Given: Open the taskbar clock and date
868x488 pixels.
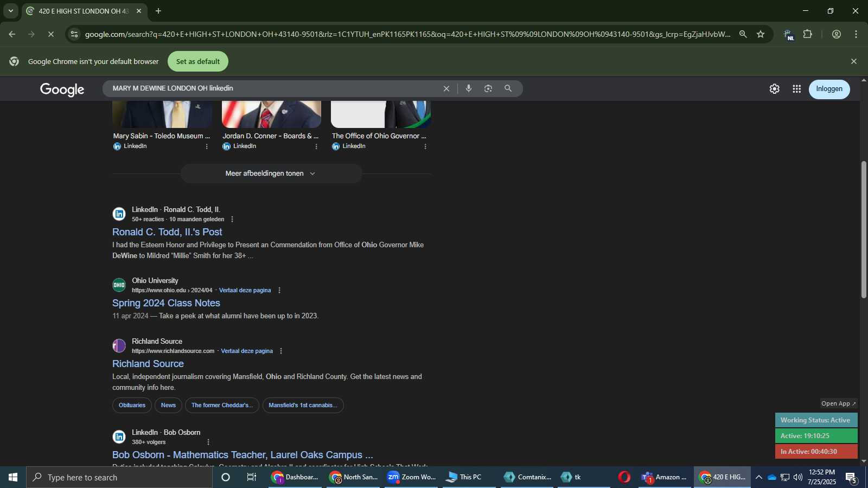Looking at the screenshot, I should [x=822, y=477].
